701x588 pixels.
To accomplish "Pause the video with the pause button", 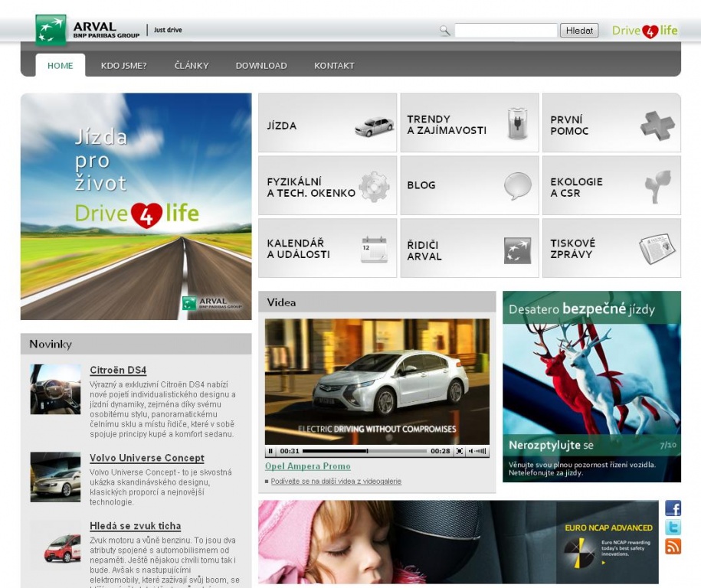I will click(x=270, y=451).
